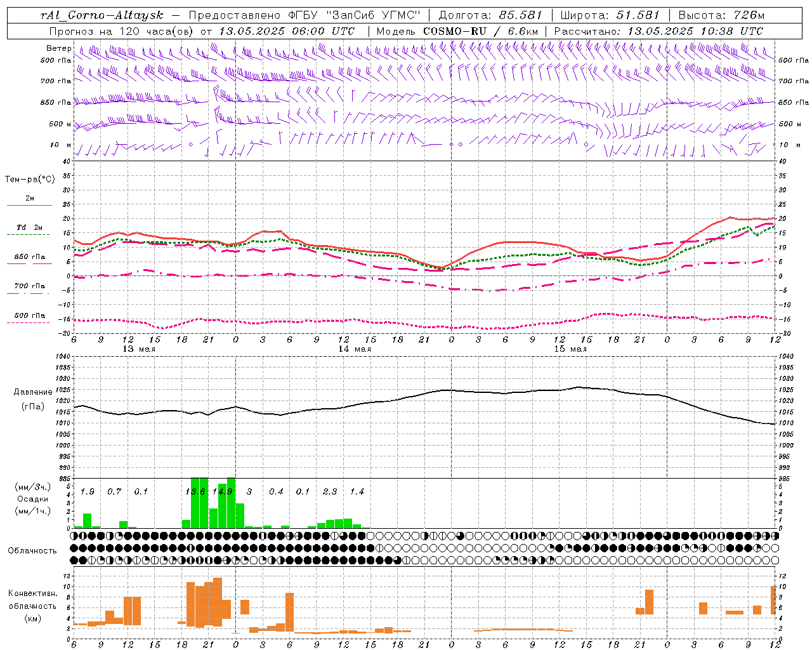The image size is (812, 650).
Task: Click dashed line sample under 500 гПа legend
Action: point(29,323)
